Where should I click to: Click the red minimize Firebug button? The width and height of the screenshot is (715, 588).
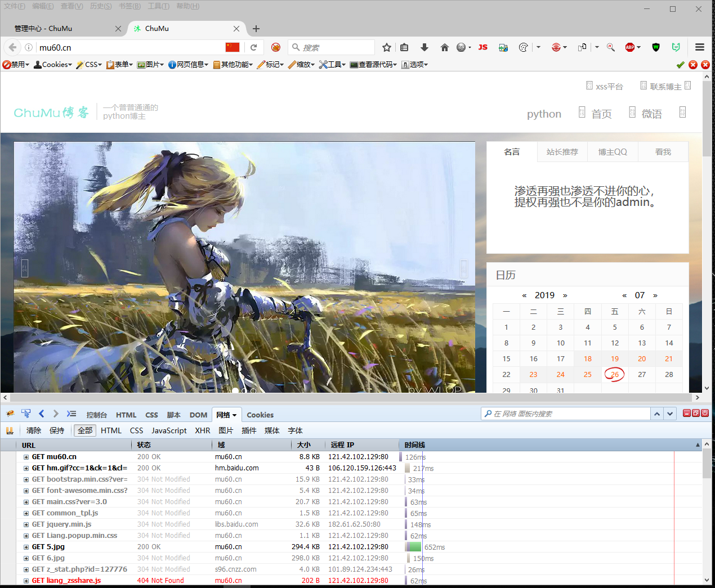pos(687,413)
